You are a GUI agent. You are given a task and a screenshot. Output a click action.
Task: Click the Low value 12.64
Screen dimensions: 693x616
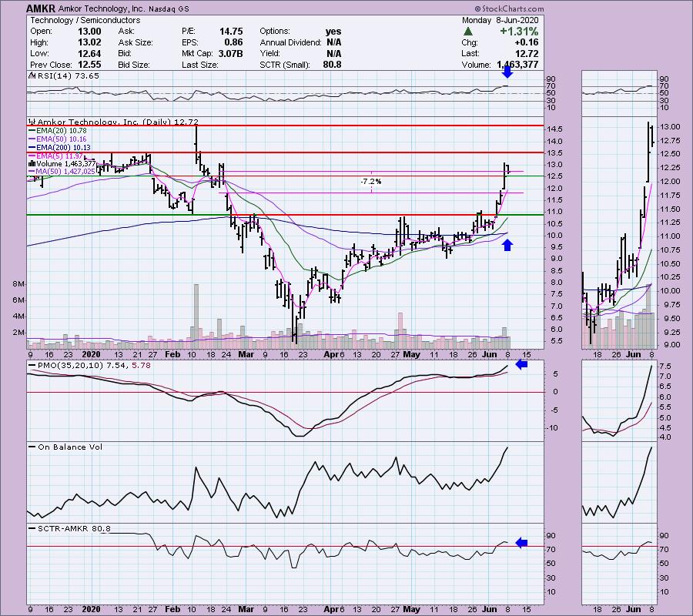(x=90, y=53)
